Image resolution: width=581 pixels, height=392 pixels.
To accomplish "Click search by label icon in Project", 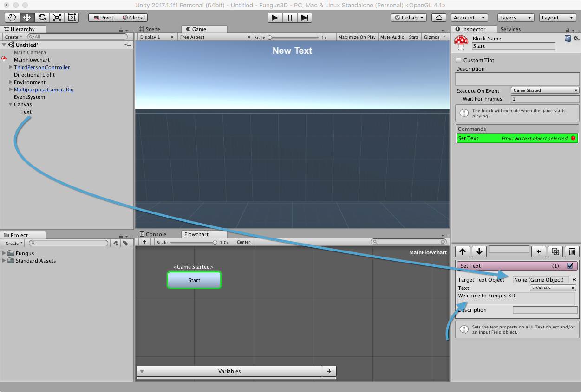I will [125, 243].
